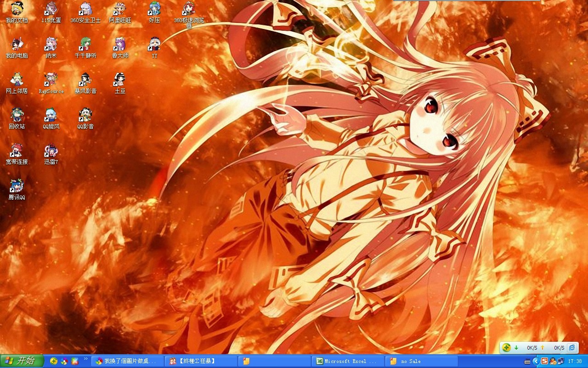
Task: Select the 腾讯QQ desktop shortcut
Action: tap(17, 187)
